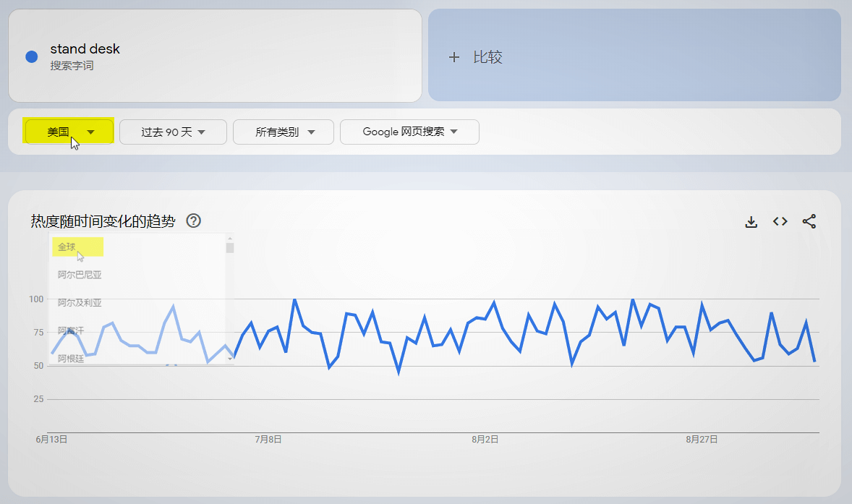This screenshot has width=852, height=504.
Task: Click the plus icon beside 比较
Action: pos(454,57)
